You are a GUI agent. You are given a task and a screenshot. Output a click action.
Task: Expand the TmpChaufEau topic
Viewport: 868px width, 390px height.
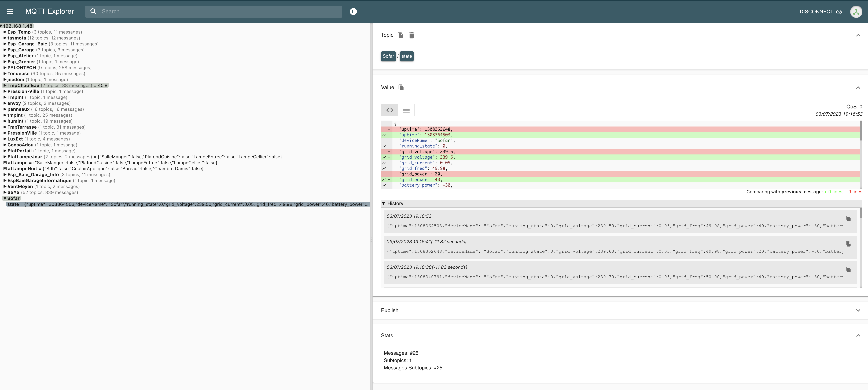[5, 86]
